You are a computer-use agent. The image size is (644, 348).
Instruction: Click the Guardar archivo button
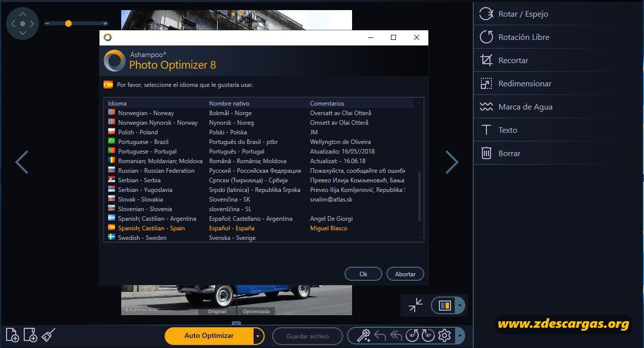click(307, 336)
